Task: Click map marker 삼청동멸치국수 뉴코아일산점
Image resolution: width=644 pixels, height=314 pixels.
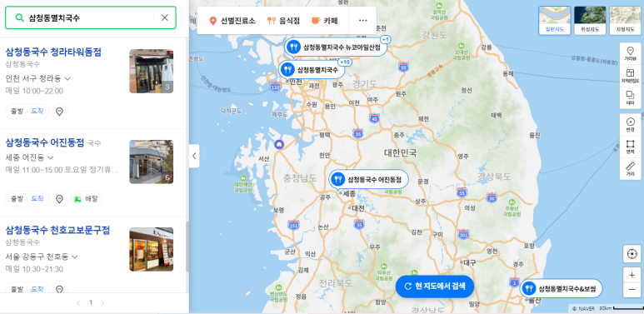Action: (336, 47)
